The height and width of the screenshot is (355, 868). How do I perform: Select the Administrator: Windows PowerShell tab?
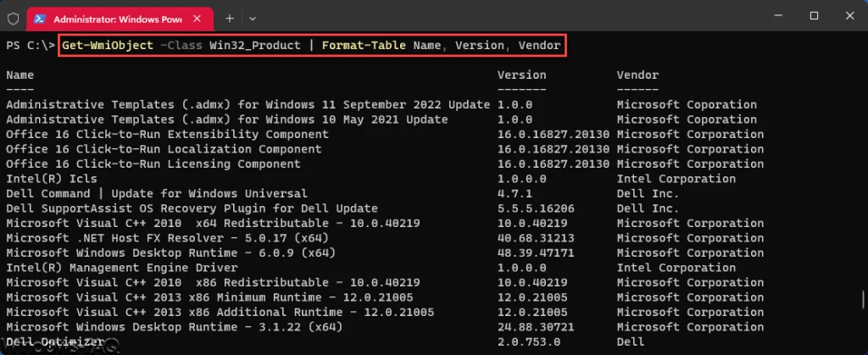pyautogui.click(x=120, y=19)
